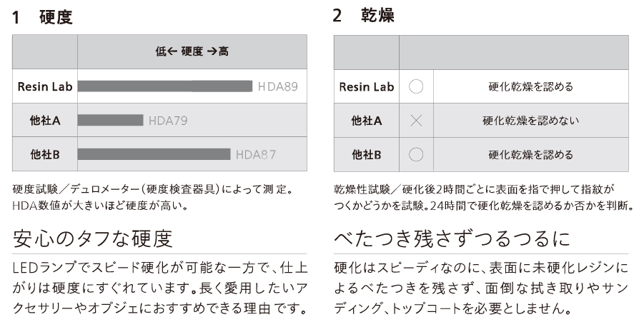Click the Resin Lab row label in hardness table
The image size is (644, 322).
45,86
